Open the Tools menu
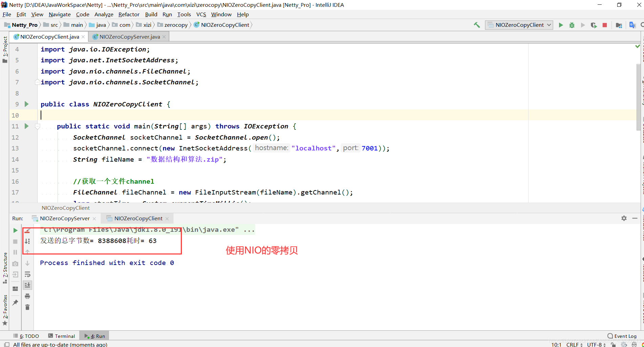This screenshot has width=644, height=347. [x=184, y=14]
